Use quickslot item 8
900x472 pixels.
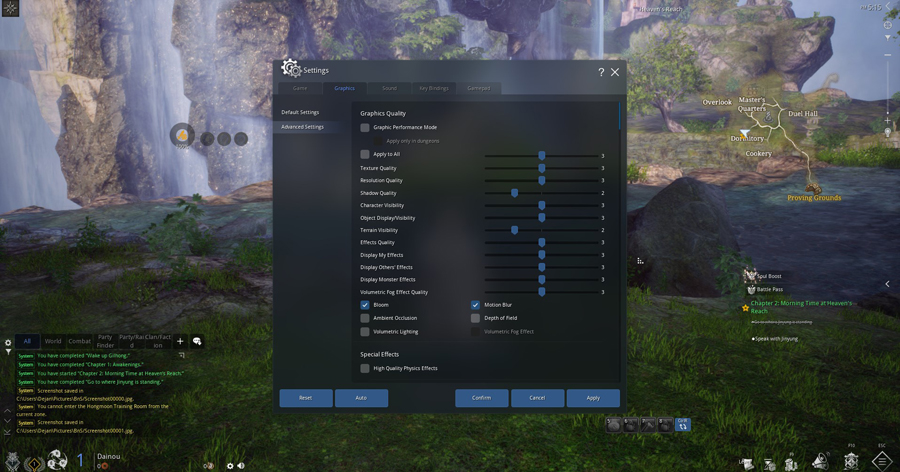pyautogui.click(x=665, y=425)
